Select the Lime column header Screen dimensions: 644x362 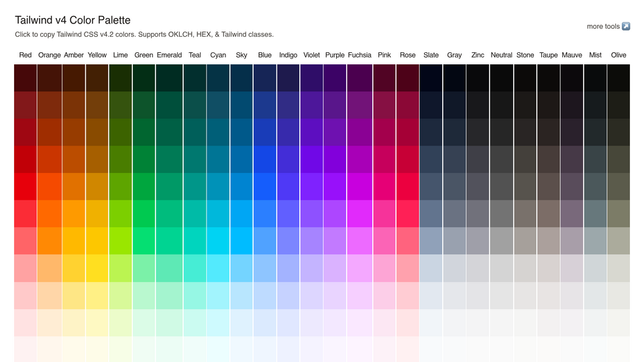click(x=120, y=55)
